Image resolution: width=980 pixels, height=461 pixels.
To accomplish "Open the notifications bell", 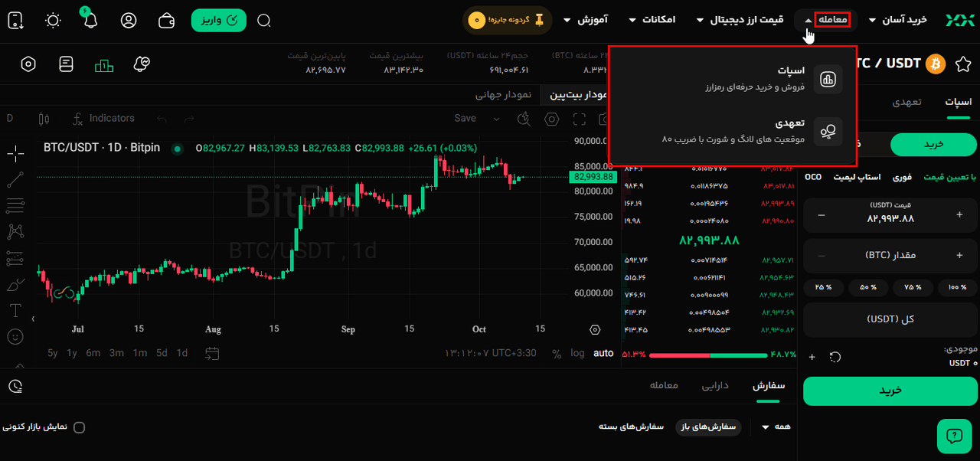I will tap(90, 20).
